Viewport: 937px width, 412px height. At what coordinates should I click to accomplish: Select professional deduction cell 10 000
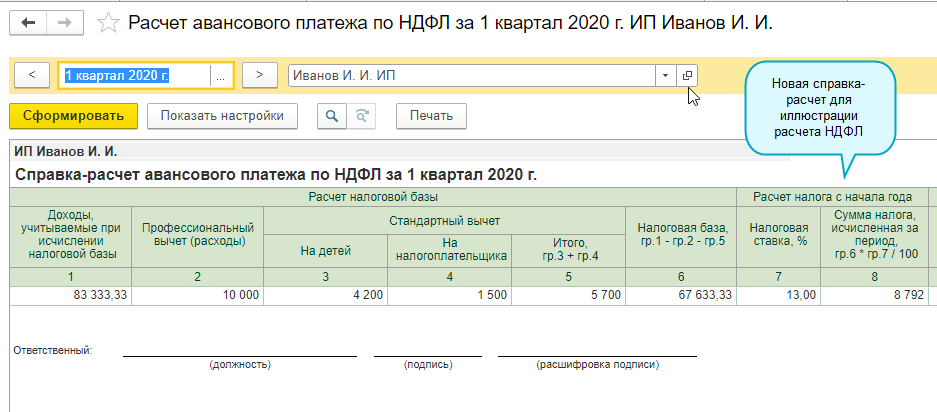pos(197,295)
